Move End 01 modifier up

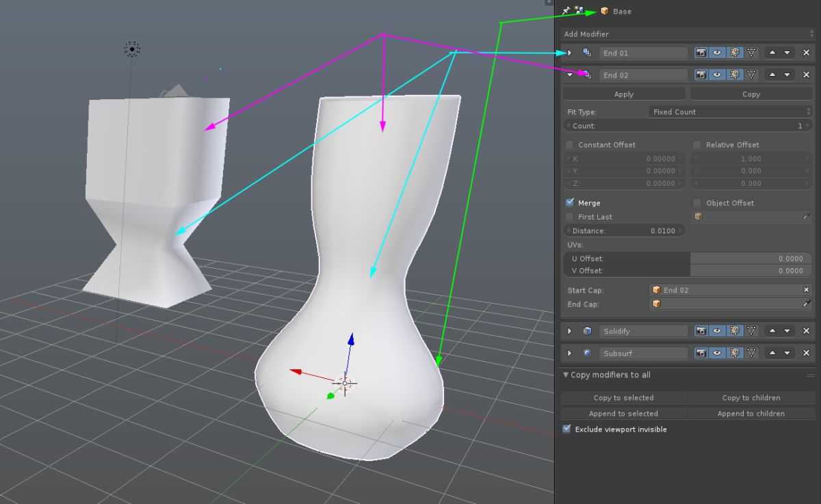pyautogui.click(x=772, y=53)
